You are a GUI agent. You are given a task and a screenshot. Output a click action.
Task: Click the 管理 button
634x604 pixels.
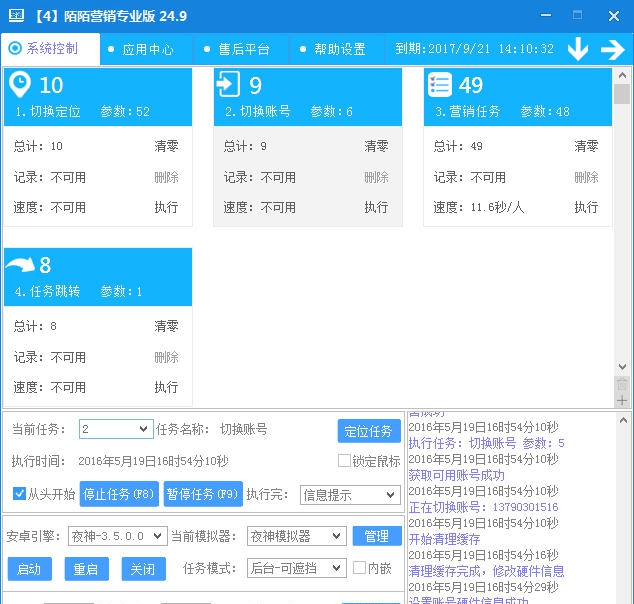(377, 536)
